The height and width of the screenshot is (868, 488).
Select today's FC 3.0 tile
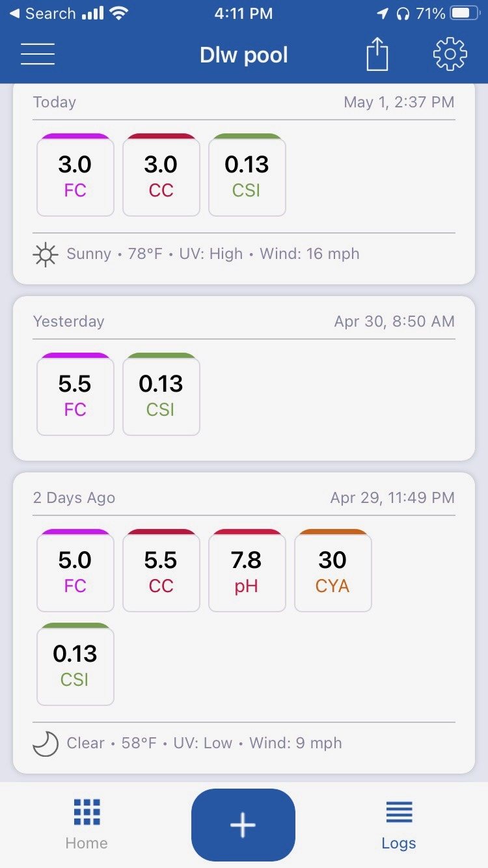[x=75, y=175]
